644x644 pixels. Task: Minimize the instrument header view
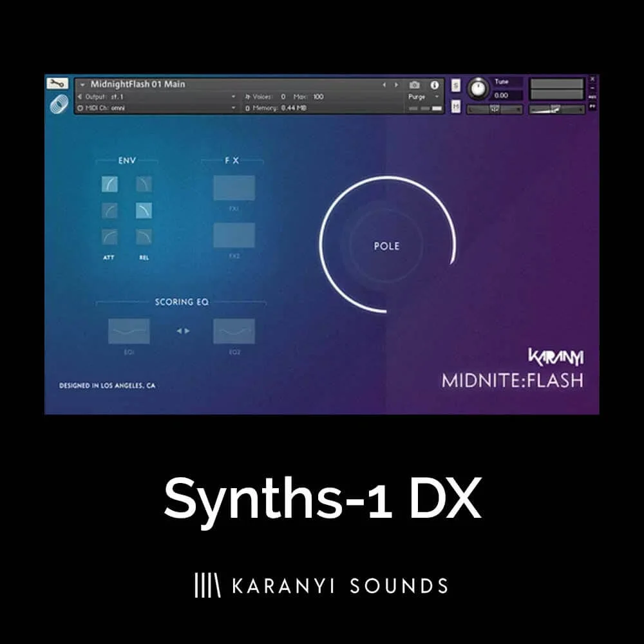(x=592, y=88)
